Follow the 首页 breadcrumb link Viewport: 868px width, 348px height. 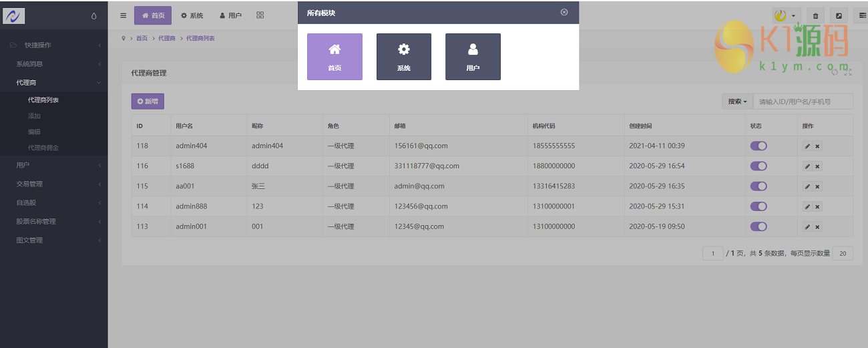tap(142, 38)
